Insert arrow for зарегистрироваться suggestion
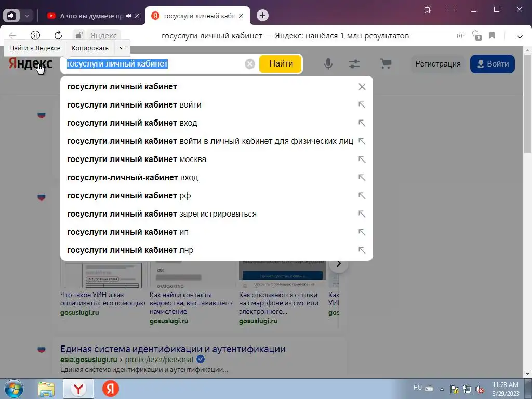 [x=362, y=214]
